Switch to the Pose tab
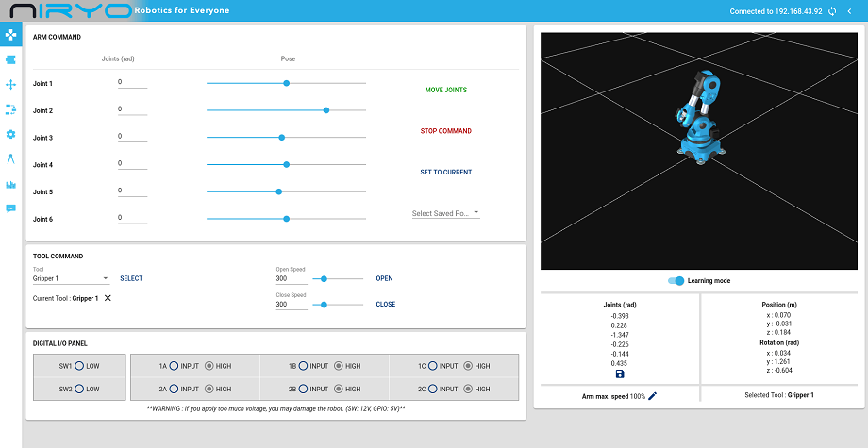868x448 pixels. click(x=288, y=58)
